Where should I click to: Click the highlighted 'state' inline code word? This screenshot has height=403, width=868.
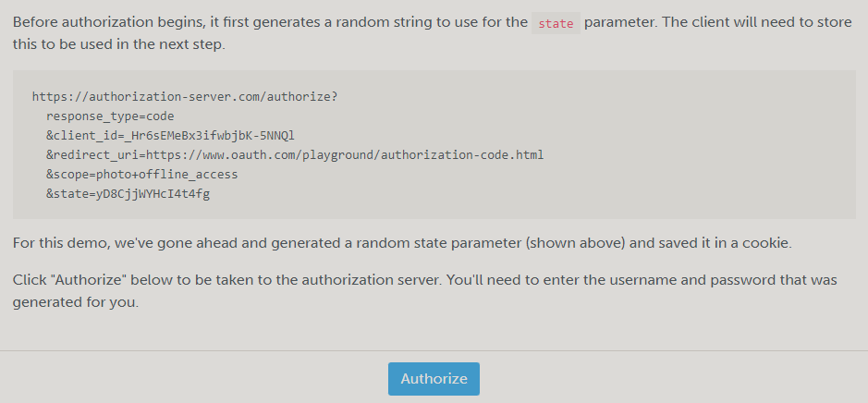point(556,24)
